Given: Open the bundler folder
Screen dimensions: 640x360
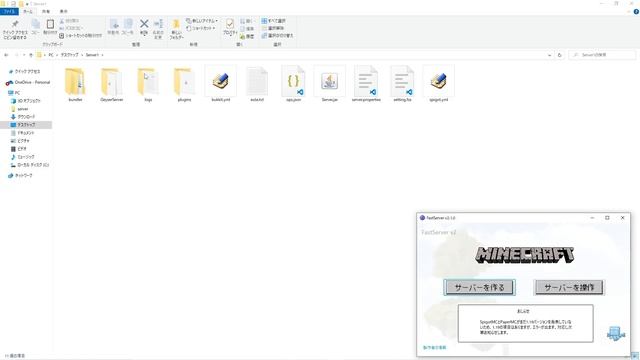Looking at the screenshot, I should 76,84.
